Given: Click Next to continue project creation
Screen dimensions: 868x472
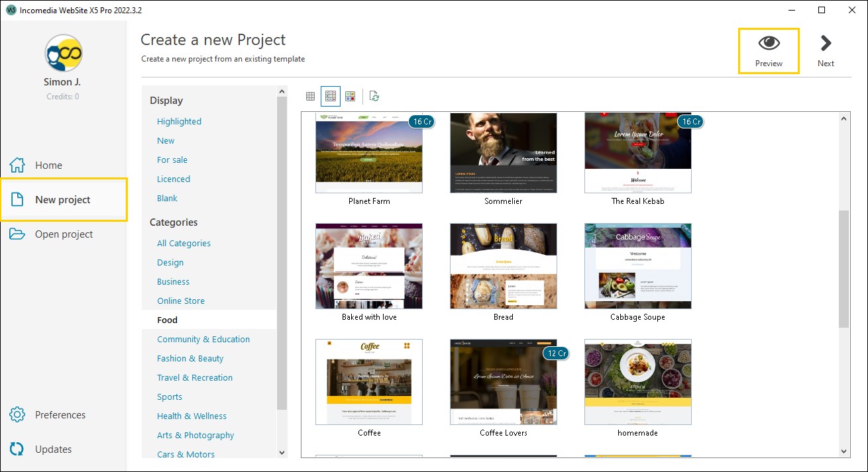Looking at the screenshot, I should click(826, 50).
